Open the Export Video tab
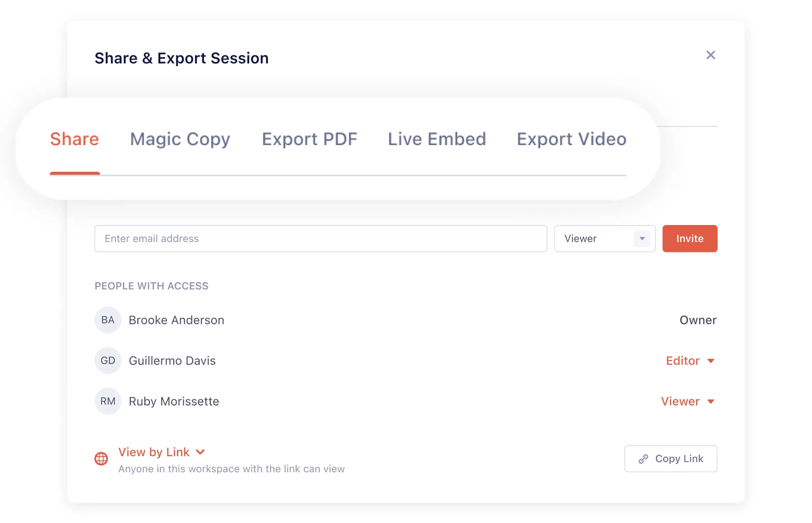This screenshot has width=812, height=523. click(x=571, y=139)
